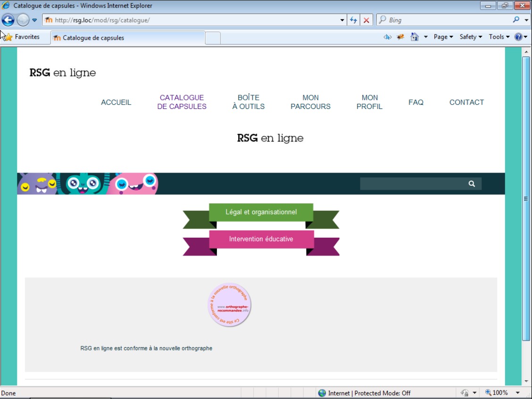Select the Mon parcours navigation item

point(310,102)
